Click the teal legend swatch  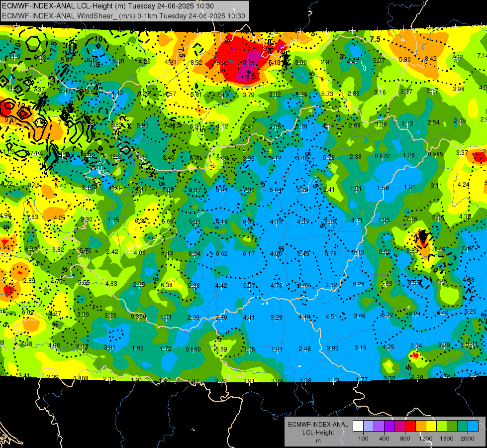(x=463, y=426)
